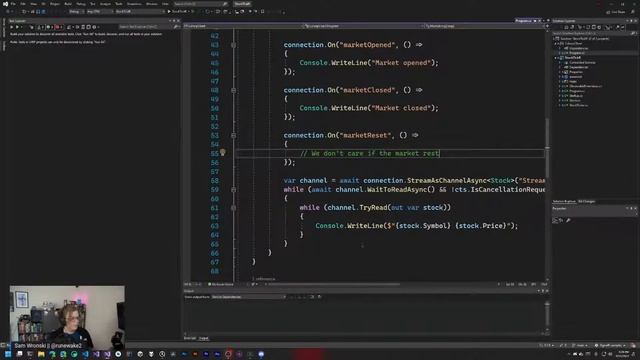Click the 'marketOpened' string on line 43

(x=367, y=45)
